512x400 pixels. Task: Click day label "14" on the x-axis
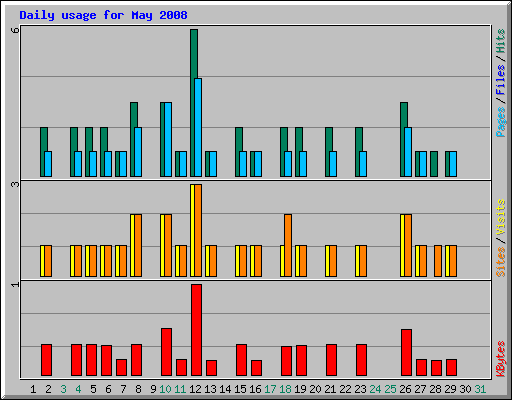point(225,389)
